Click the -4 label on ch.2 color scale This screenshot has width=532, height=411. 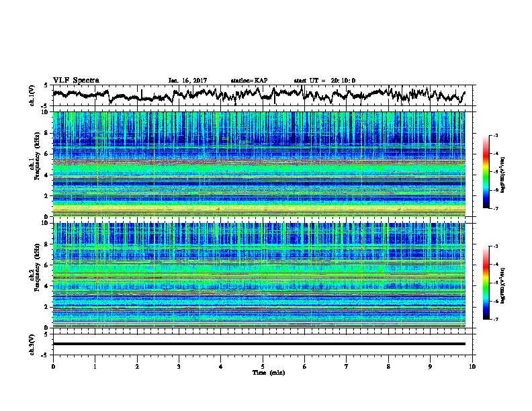click(x=496, y=265)
